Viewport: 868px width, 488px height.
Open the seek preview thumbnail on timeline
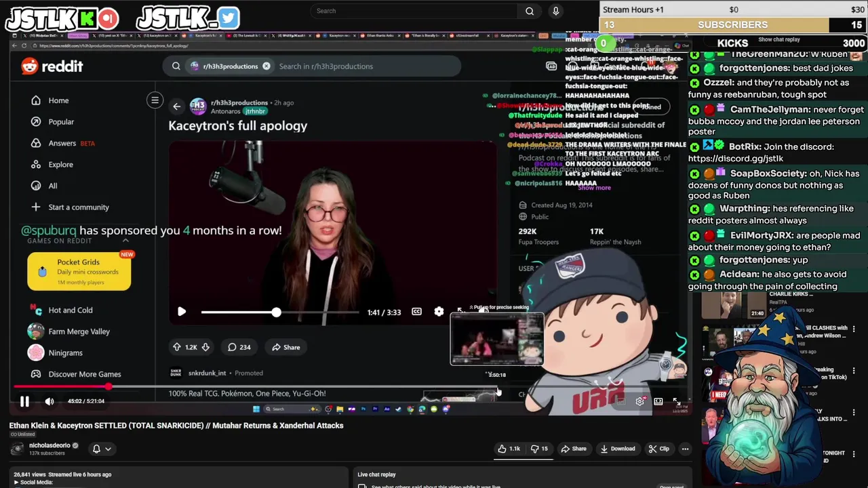pos(497,339)
